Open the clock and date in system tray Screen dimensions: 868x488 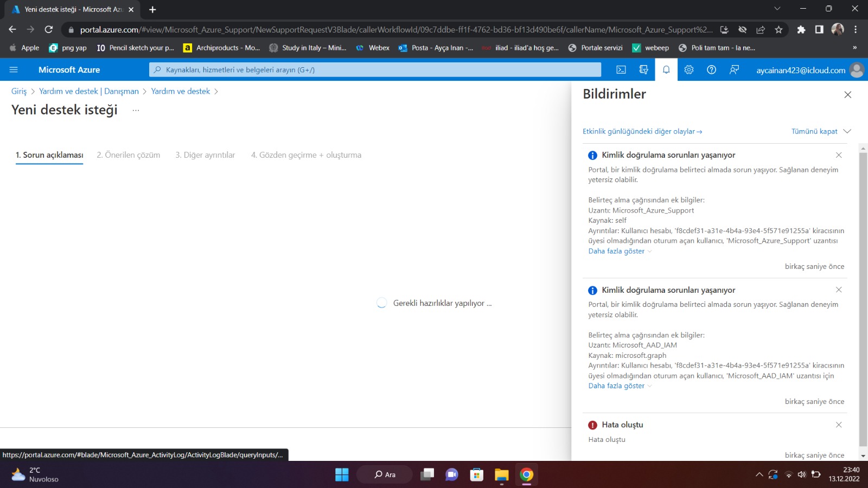click(x=844, y=474)
